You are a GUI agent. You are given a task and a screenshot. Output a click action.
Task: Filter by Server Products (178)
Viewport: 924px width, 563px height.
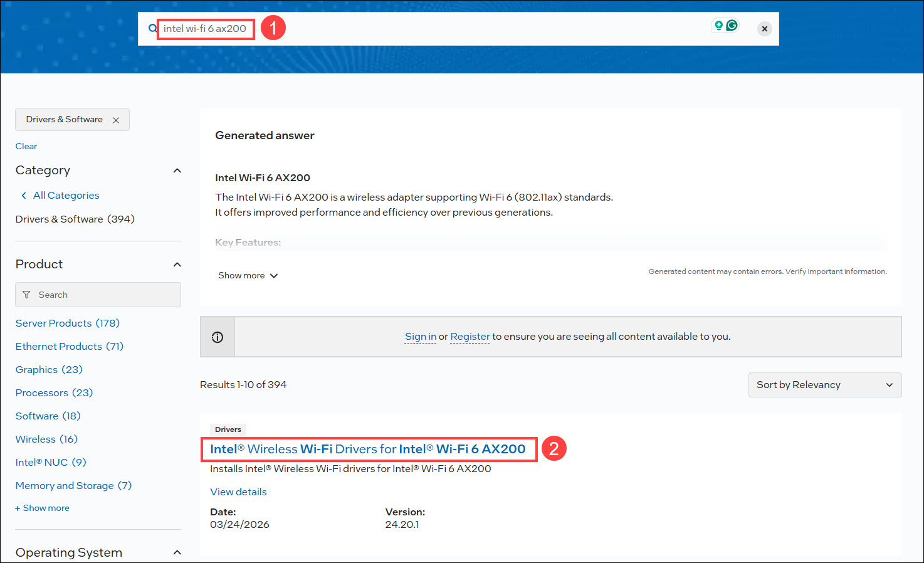(68, 324)
